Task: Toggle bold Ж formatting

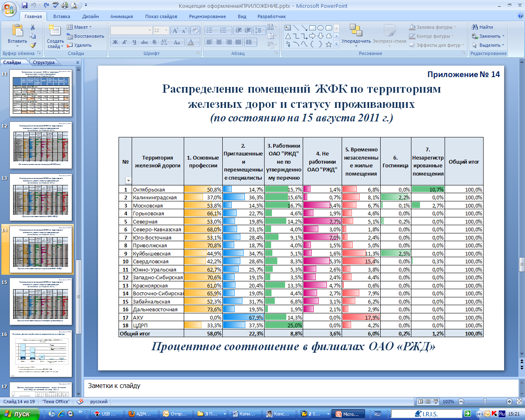Action: [115, 42]
